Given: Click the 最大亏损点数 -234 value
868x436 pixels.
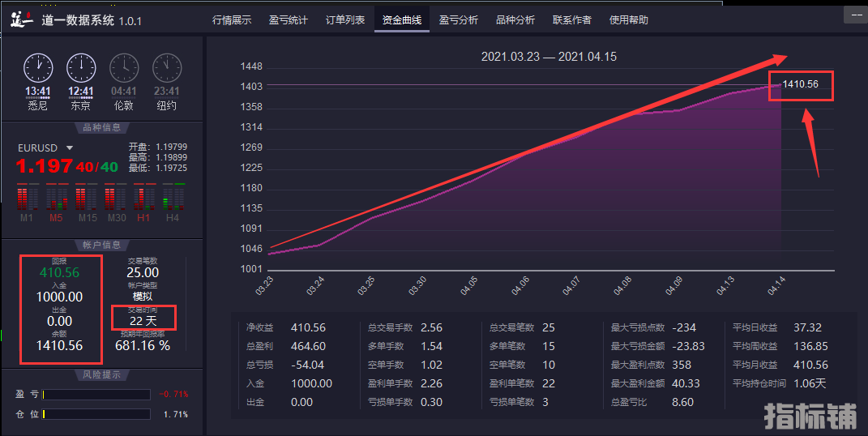Looking at the screenshot, I should [684, 327].
